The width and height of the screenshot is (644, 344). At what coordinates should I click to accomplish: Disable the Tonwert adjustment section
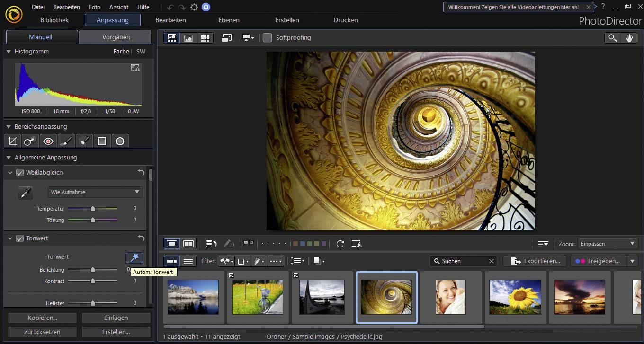[20, 238]
